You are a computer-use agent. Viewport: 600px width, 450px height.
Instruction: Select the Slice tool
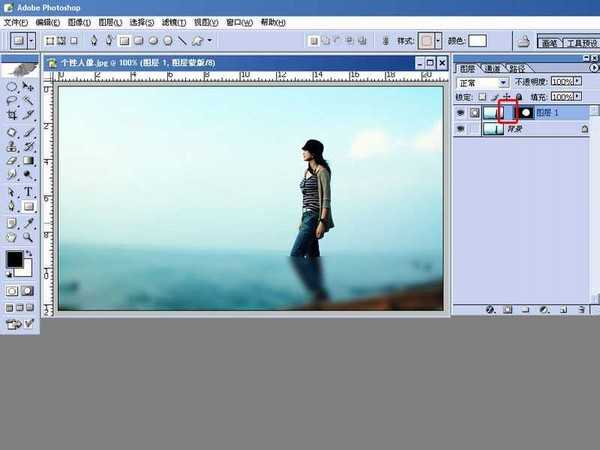[28, 115]
